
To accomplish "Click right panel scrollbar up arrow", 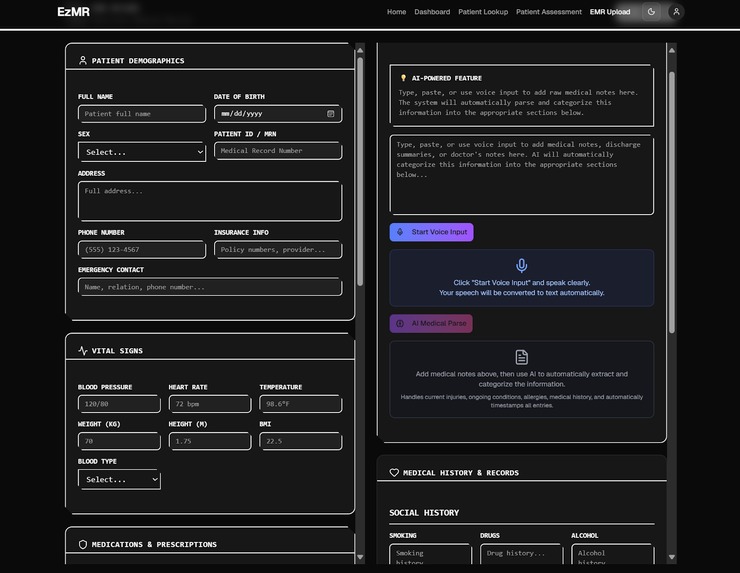I will pyautogui.click(x=672, y=50).
